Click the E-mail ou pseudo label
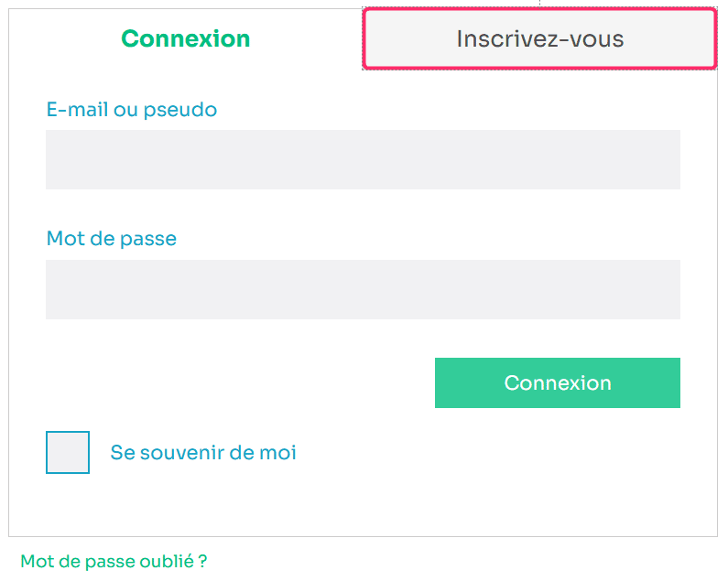The width and height of the screenshot is (728, 581). click(132, 110)
